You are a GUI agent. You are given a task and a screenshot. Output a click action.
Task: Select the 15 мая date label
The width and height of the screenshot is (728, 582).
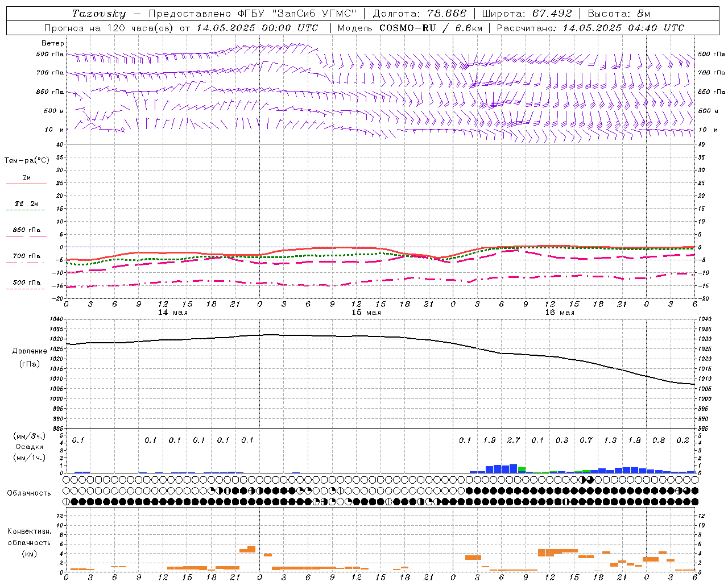366,313
